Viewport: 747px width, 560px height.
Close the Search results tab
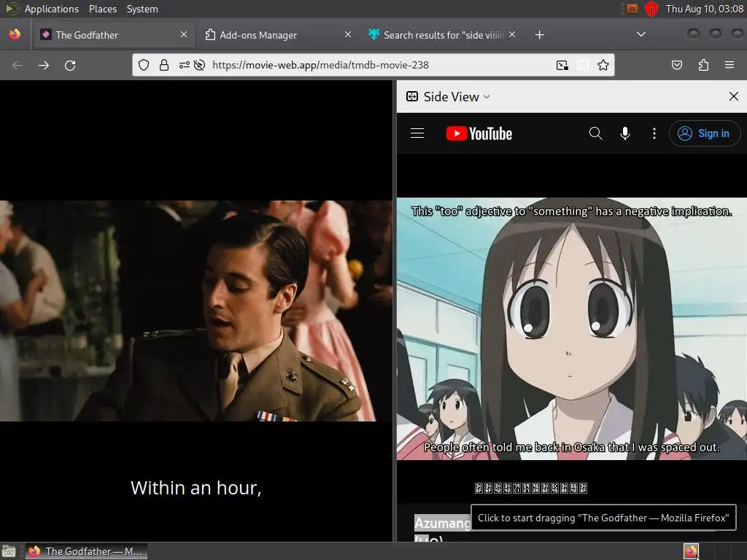pos(511,35)
